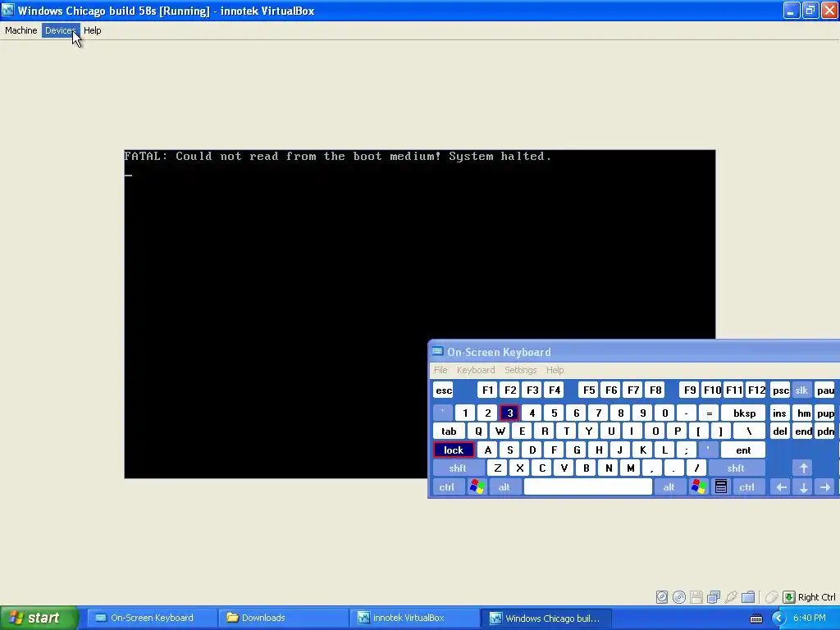Click the right arrow key
Image resolution: width=840 pixels, height=630 pixels.
tap(825, 487)
